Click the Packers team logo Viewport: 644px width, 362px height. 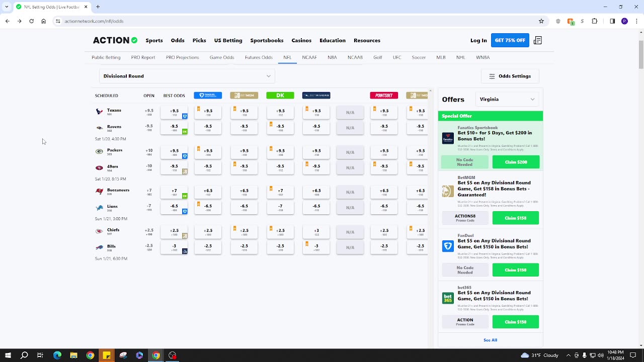point(99,151)
